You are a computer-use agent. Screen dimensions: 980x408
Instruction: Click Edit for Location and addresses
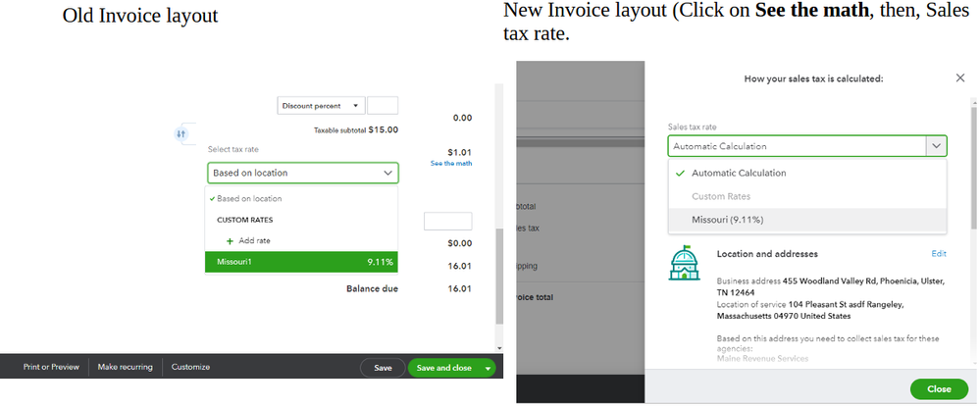pyautogui.click(x=939, y=254)
